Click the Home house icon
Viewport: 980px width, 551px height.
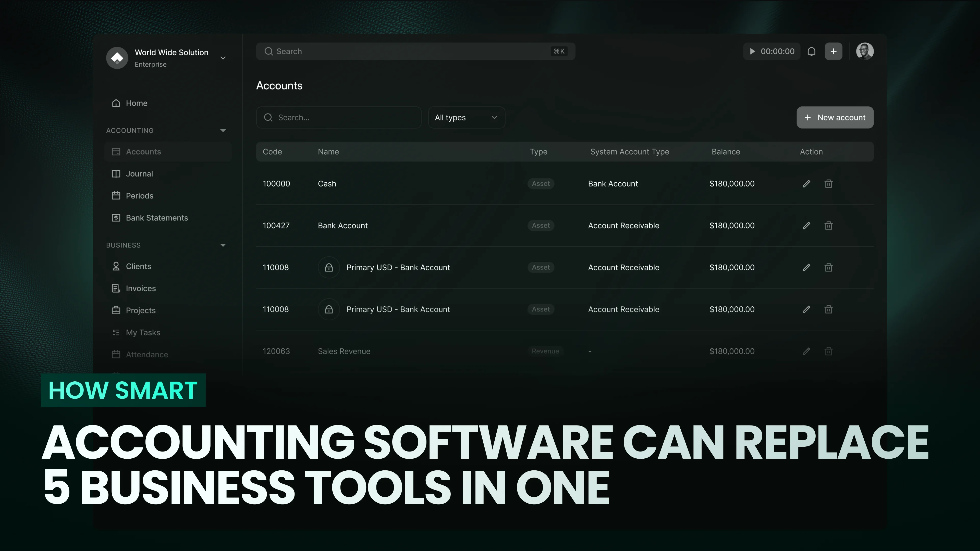click(116, 103)
